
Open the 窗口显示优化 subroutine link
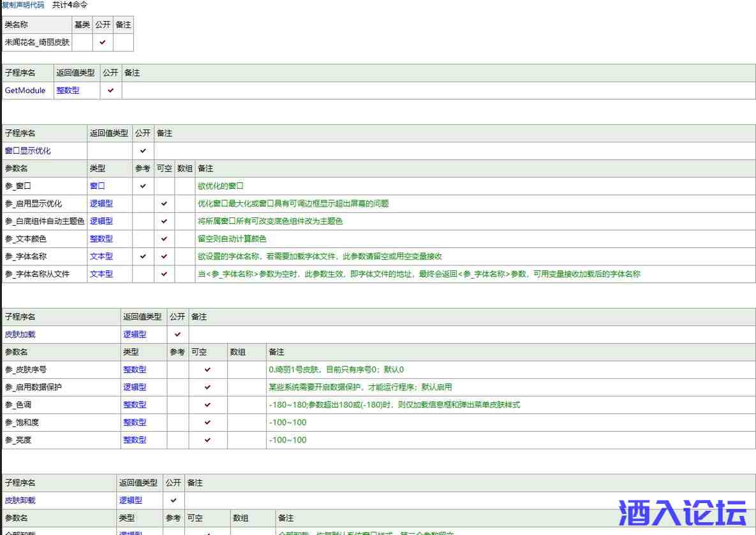[x=28, y=151]
